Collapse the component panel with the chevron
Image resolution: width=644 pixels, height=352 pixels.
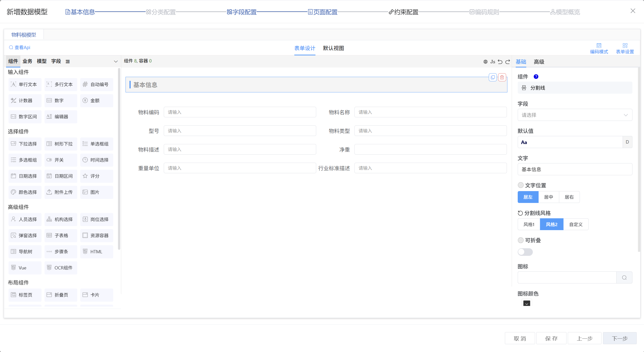(116, 61)
